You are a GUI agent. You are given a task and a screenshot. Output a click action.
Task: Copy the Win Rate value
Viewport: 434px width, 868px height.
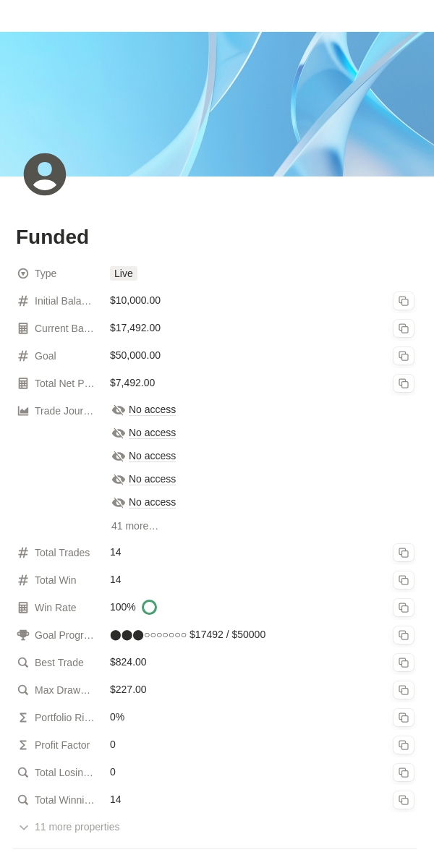point(404,608)
